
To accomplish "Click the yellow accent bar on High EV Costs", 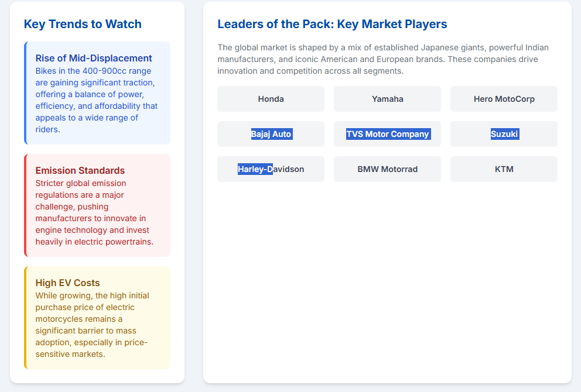I will [x=25, y=318].
